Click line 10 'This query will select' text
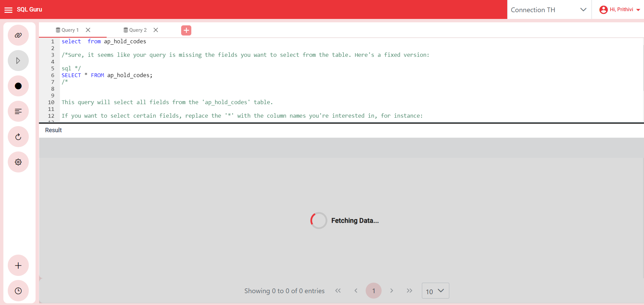The width and height of the screenshot is (644, 305). point(167,102)
